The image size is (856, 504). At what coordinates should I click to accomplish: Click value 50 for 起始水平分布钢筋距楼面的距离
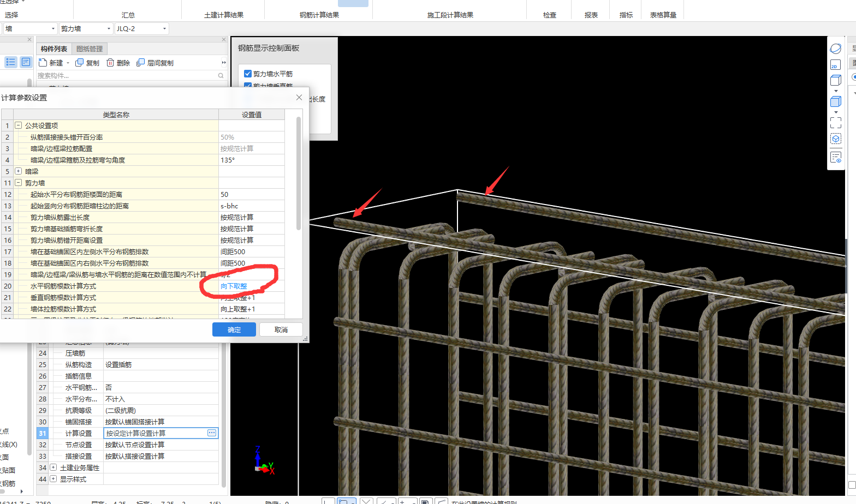click(x=252, y=194)
